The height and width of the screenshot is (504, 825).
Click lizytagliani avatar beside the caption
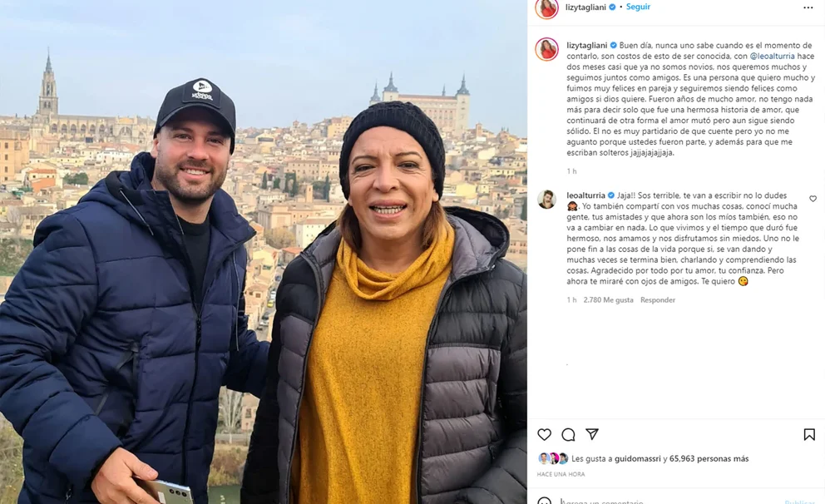546,49
